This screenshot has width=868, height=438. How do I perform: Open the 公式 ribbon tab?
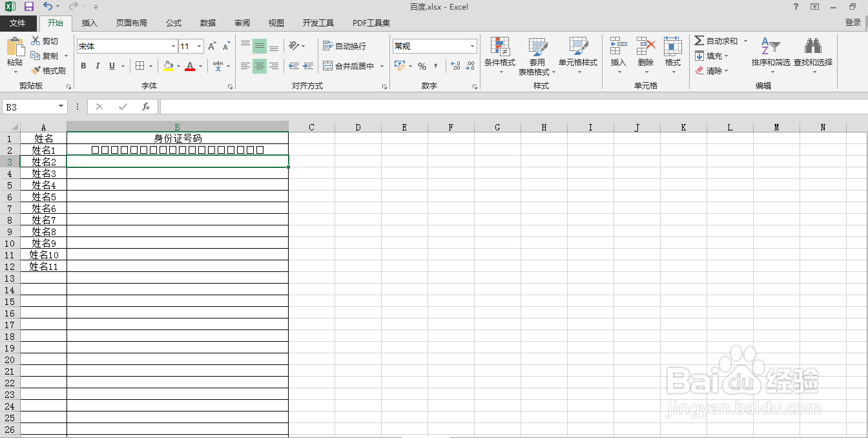pos(173,23)
